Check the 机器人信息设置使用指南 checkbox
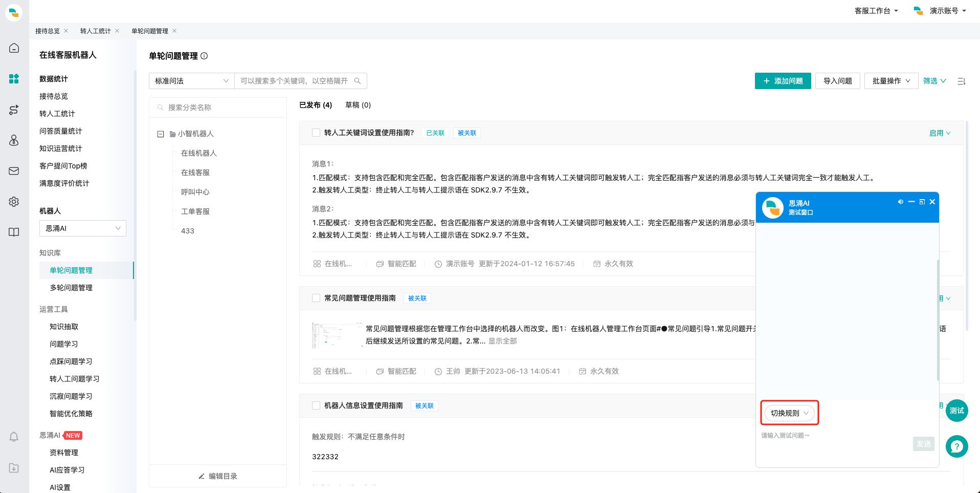 pyautogui.click(x=316, y=405)
